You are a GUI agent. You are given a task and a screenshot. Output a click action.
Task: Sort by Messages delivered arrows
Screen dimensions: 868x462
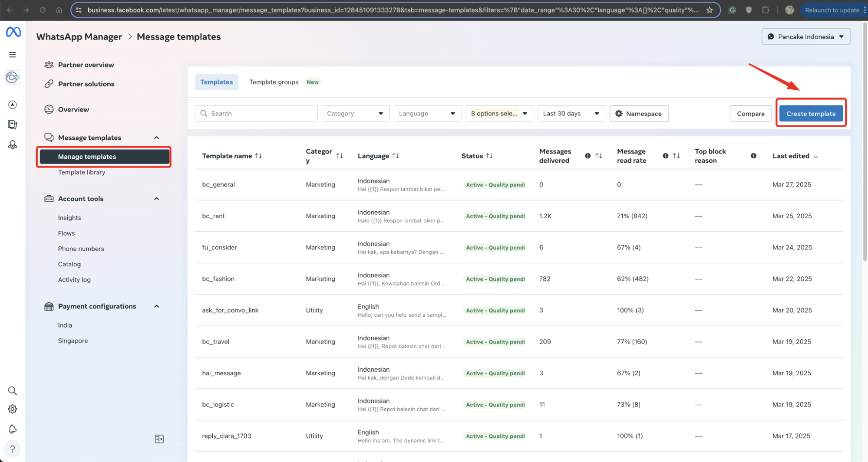click(599, 156)
